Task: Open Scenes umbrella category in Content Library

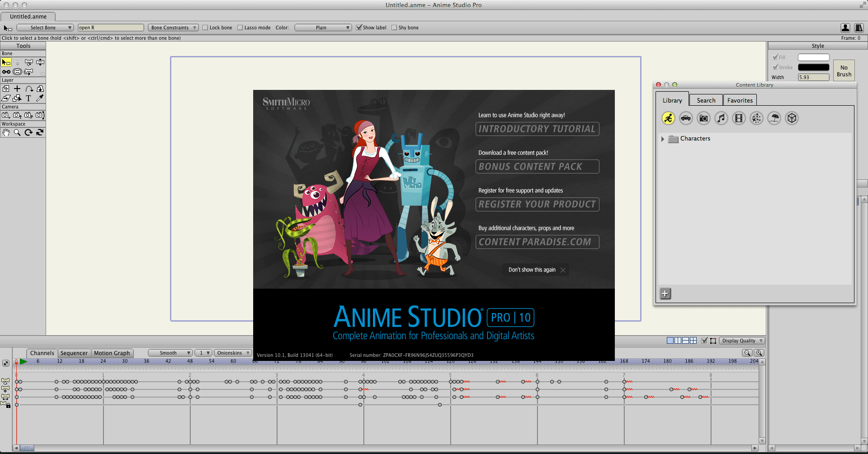Action: click(x=774, y=118)
